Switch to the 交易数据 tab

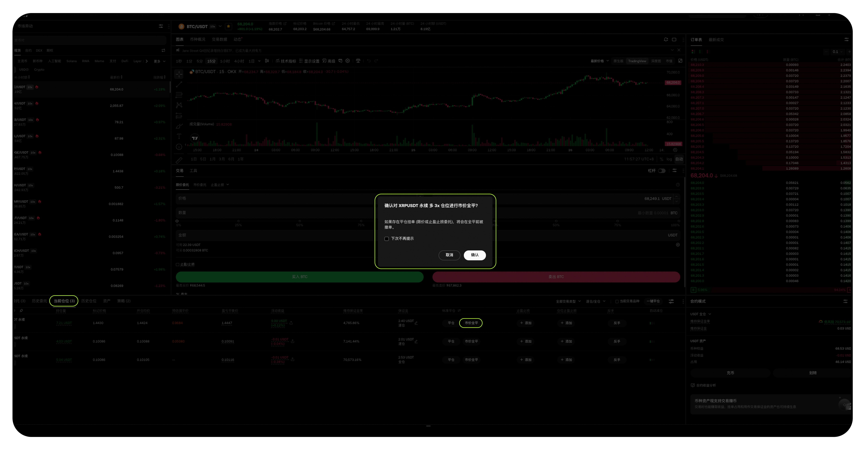[219, 39]
